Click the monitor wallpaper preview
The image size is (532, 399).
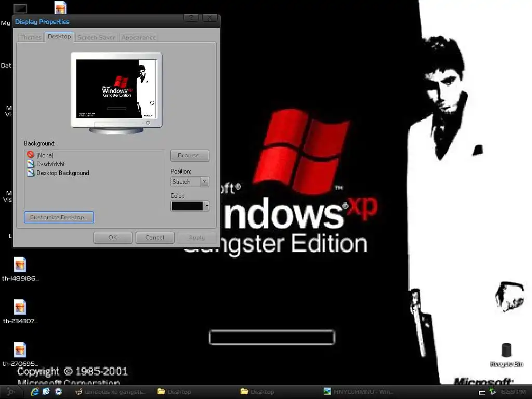[x=116, y=88]
